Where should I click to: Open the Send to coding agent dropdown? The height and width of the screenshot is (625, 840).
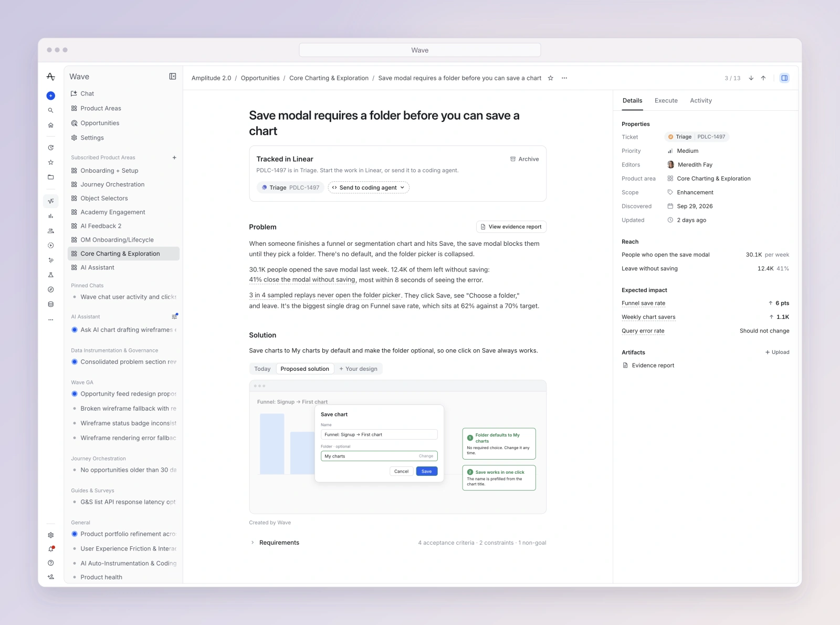click(369, 187)
